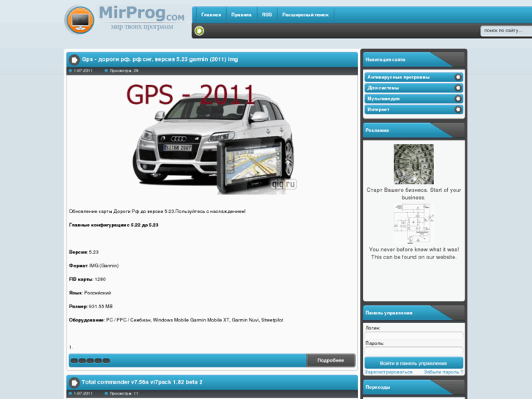
Task: Click the arrow icon beside the GPS post title
Action: (x=74, y=60)
